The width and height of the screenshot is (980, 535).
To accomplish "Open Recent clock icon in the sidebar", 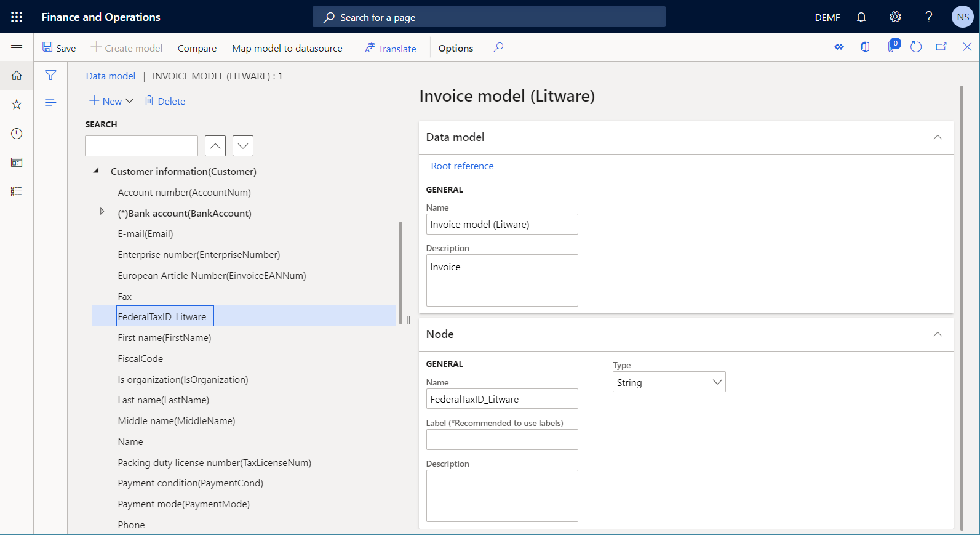I will coord(17,134).
